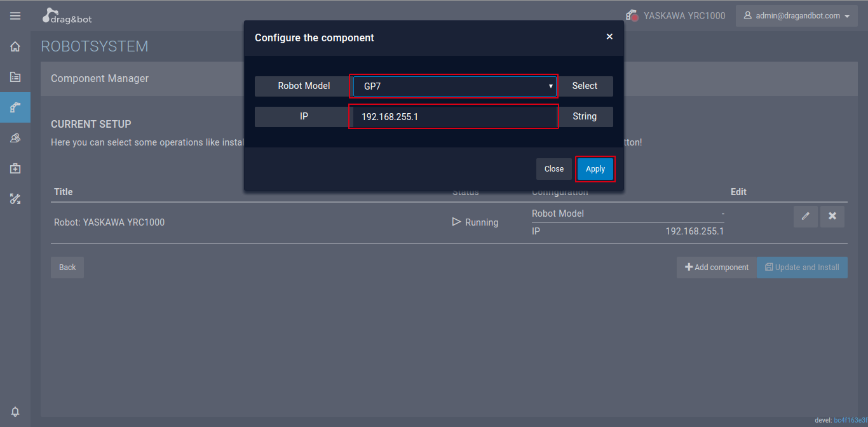Click the IP value 192.168.255.1 in table

695,231
